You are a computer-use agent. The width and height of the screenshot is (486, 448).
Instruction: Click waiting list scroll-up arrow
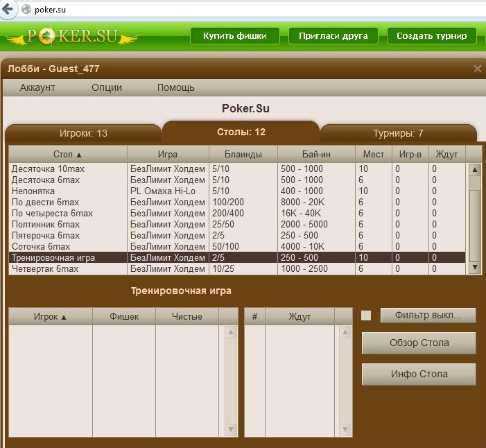(x=345, y=332)
